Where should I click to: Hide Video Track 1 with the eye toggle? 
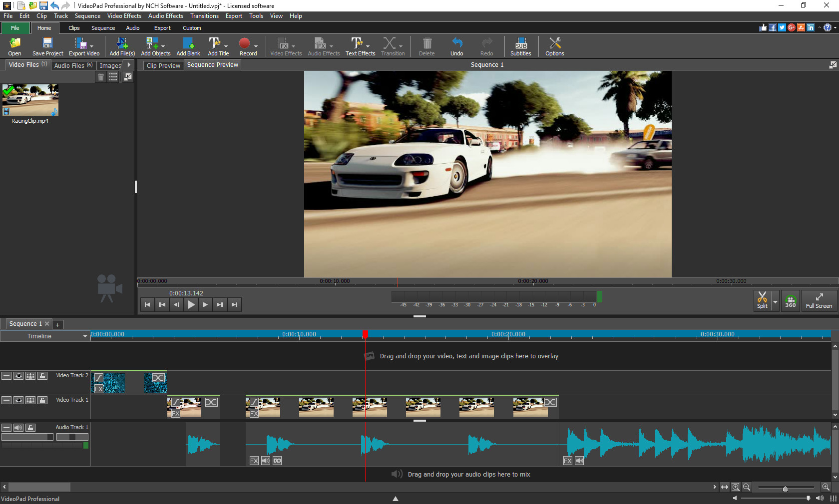pos(18,400)
